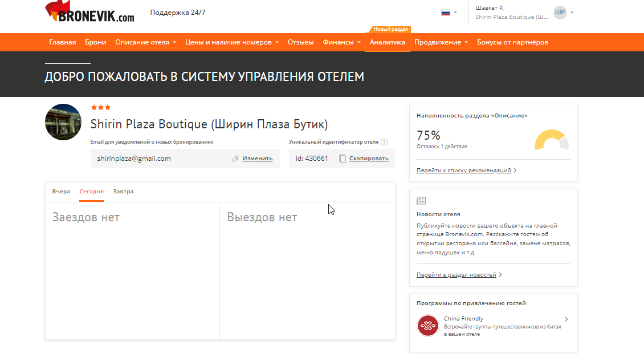Image resolution: width=644 pixels, height=357 pixels.
Task: Click the shirinplaza@gmail.com email field
Action: pos(185,159)
